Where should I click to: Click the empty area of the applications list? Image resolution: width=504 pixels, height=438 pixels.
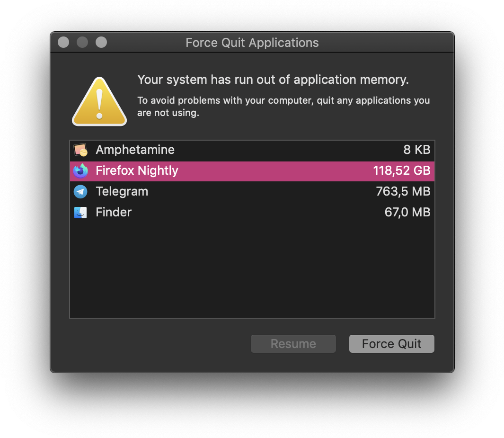tap(252, 270)
